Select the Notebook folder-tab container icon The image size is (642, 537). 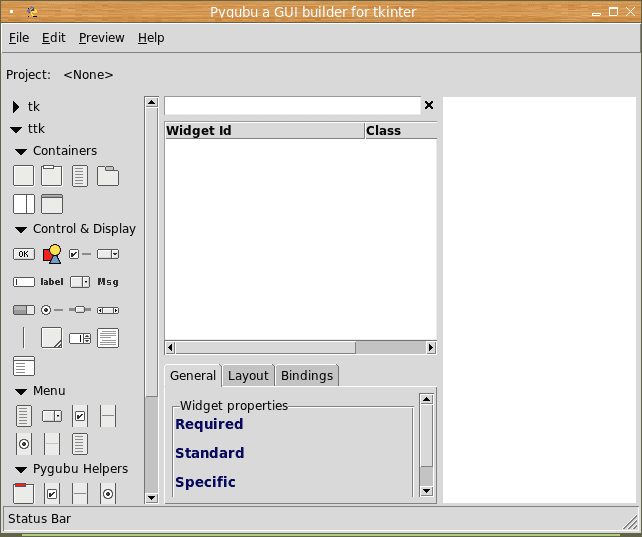pos(108,176)
